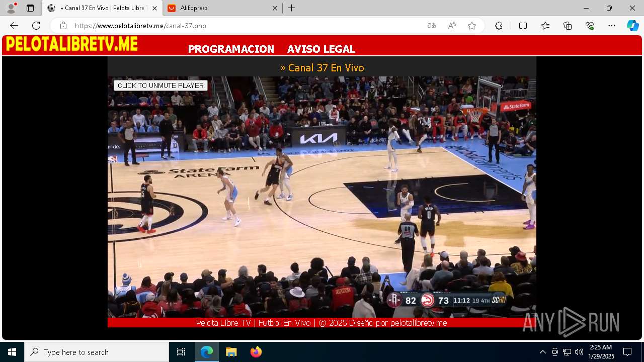Open the tab actions menu icon
The image size is (644, 362).
(x=30, y=8)
